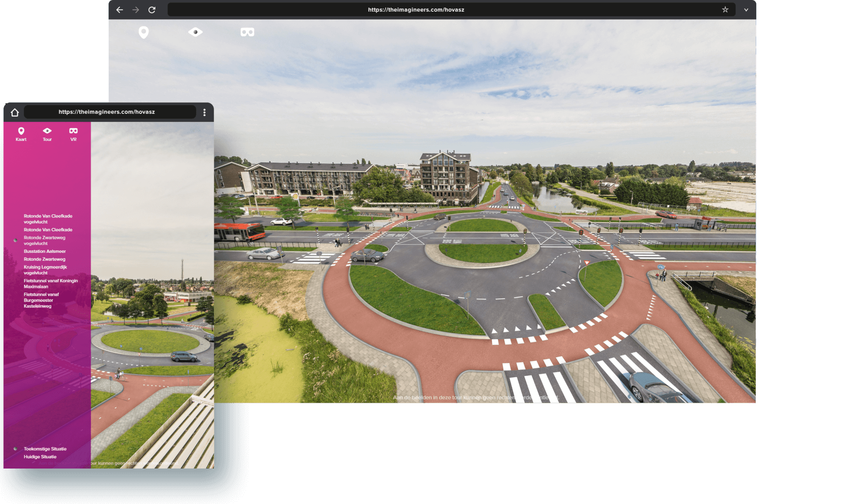
Task: Tap the home icon in mobile browser
Action: pos(15,112)
